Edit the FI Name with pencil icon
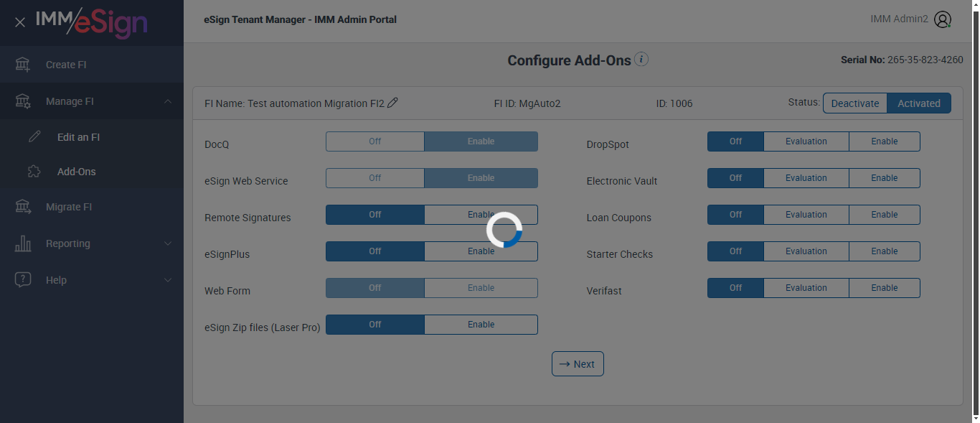The height and width of the screenshot is (423, 980). (392, 103)
